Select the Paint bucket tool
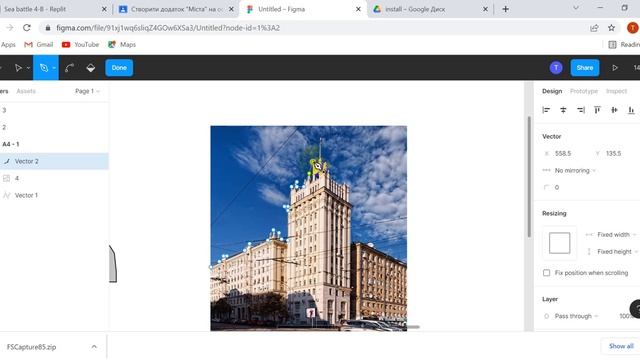The width and height of the screenshot is (640, 360). 91,68
